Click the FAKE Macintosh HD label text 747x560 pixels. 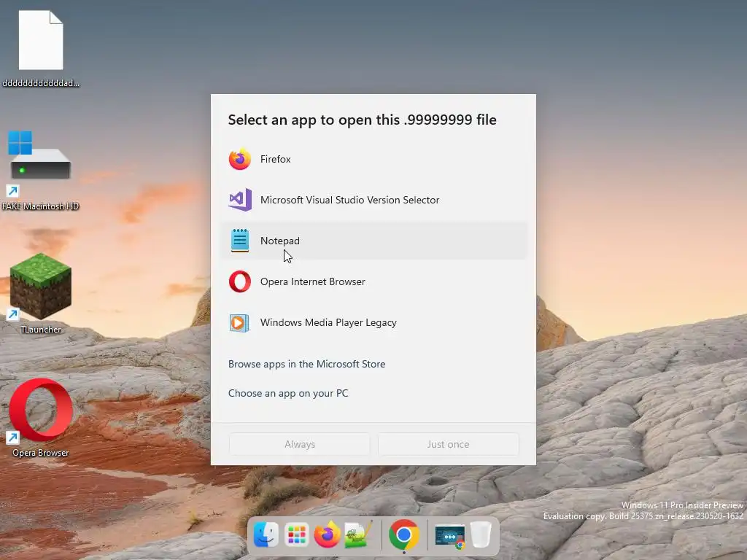[x=41, y=206]
